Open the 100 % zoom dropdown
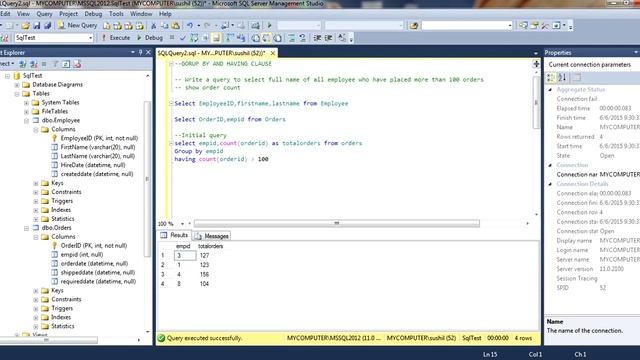This screenshot has height=360, width=640. click(x=182, y=224)
